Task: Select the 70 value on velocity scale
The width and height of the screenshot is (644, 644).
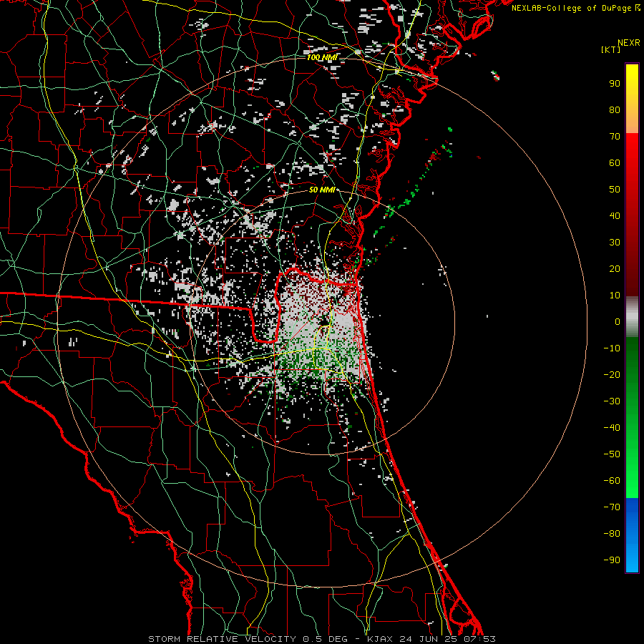Action: pyautogui.click(x=615, y=137)
